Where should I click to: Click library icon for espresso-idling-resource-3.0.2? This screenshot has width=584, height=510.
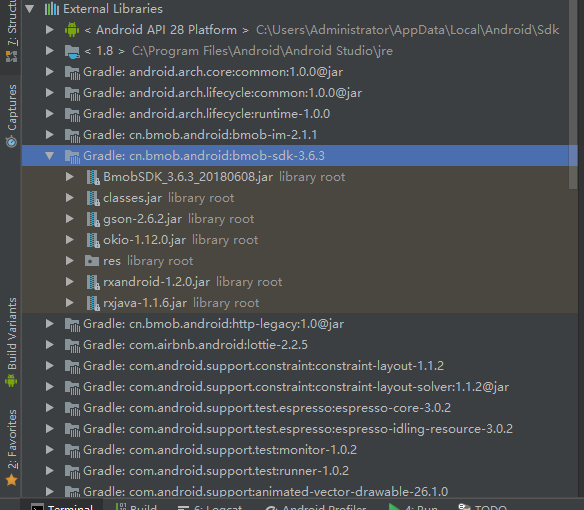[x=72, y=430]
